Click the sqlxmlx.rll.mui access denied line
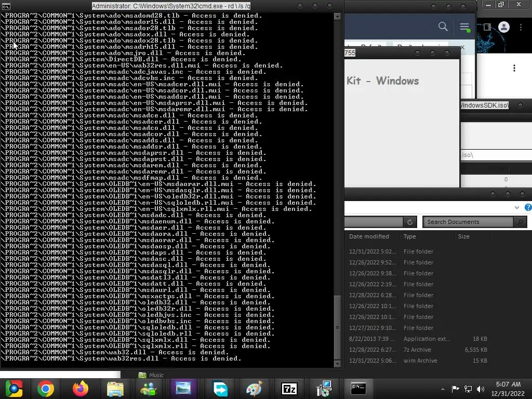 point(156,209)
